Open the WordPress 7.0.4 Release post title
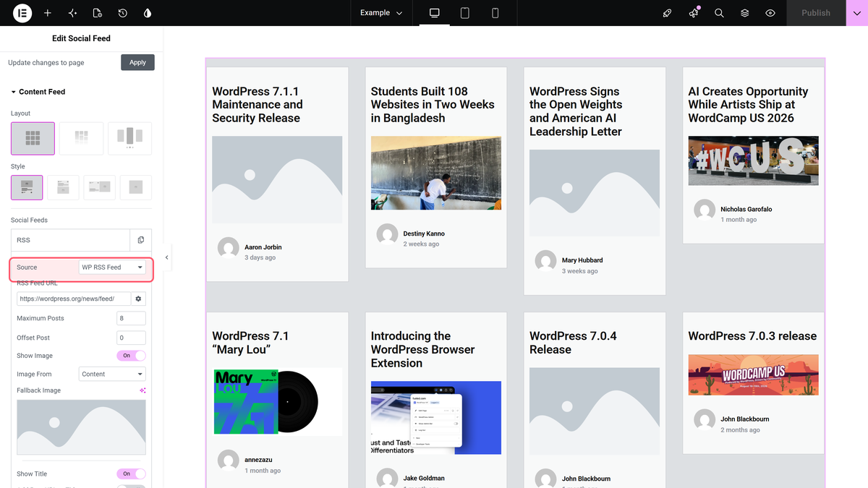The height and width of the screenshot is (488, 868). 573,343
